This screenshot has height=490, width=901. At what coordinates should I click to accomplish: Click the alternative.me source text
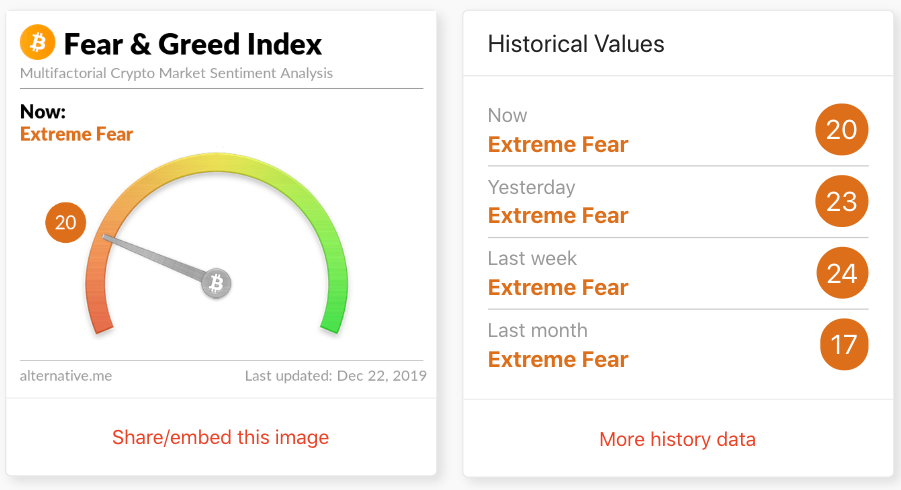(66, 376)
